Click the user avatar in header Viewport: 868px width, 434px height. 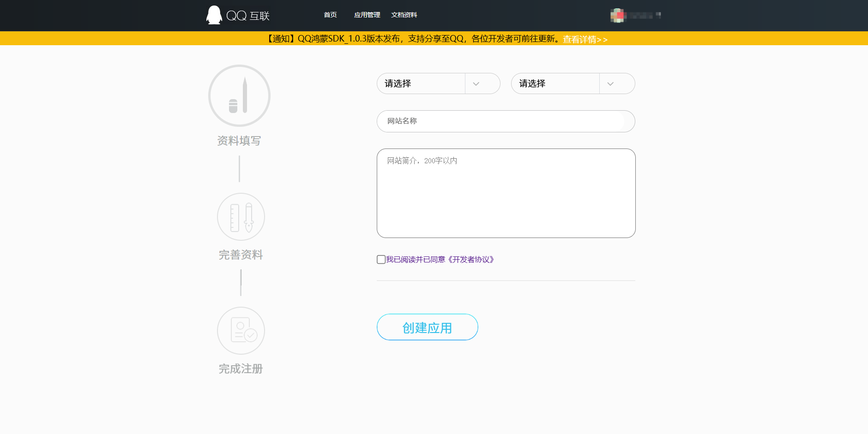pos(617,16)
